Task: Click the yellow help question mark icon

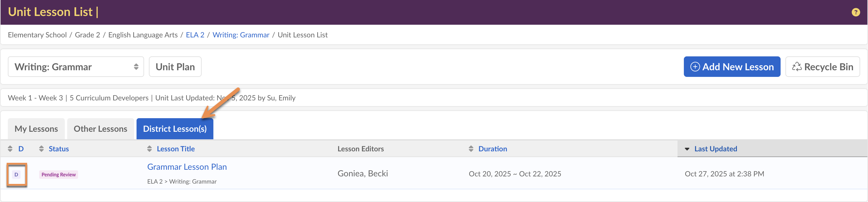Action: tap(856, 12)
